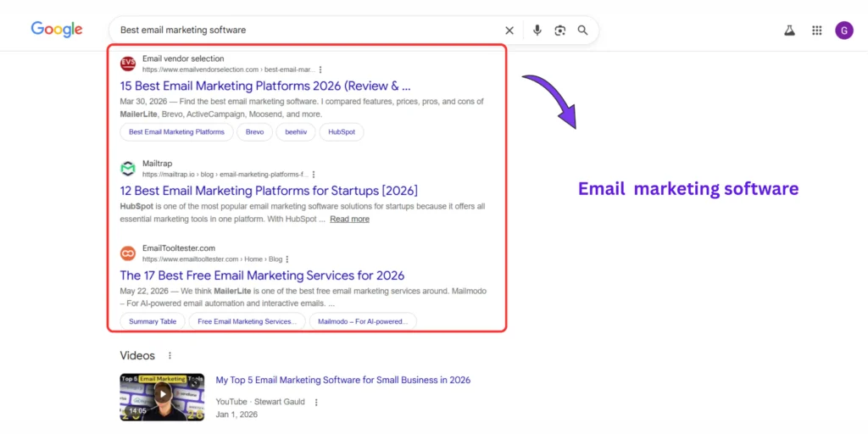This screenshot has width=868, height=434.
Task: Open the Google apps grid icon
Action: (x=817, y=31)
